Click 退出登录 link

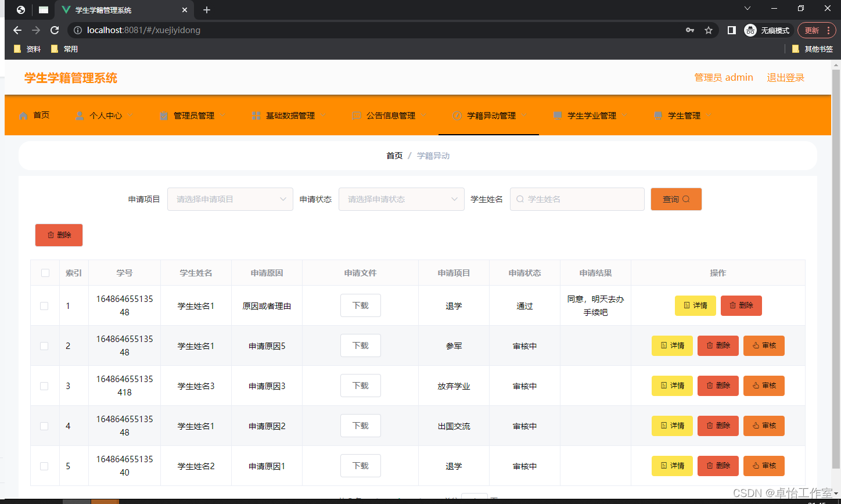pyautogui.click(x=785, y=78)
